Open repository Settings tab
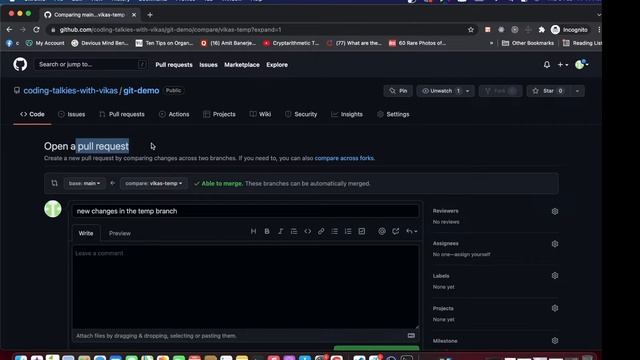640x360 pixels. point(393,114)
